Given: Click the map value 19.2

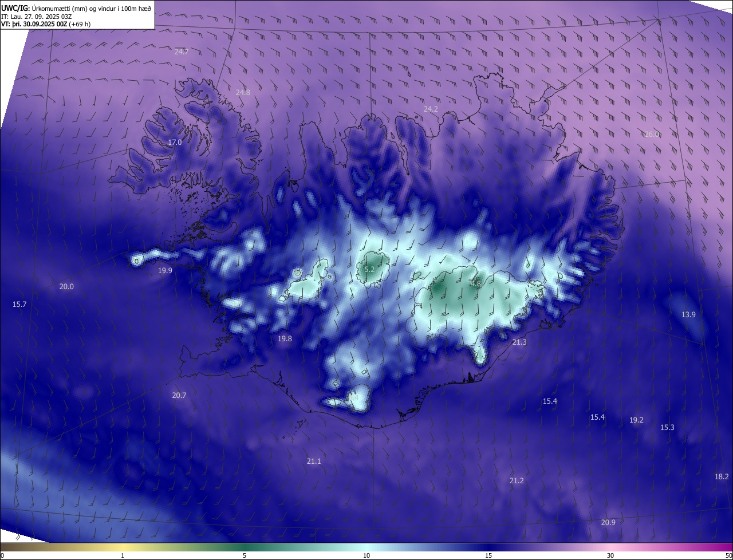Looking at the screenshot, I should (x=636, y=420).
